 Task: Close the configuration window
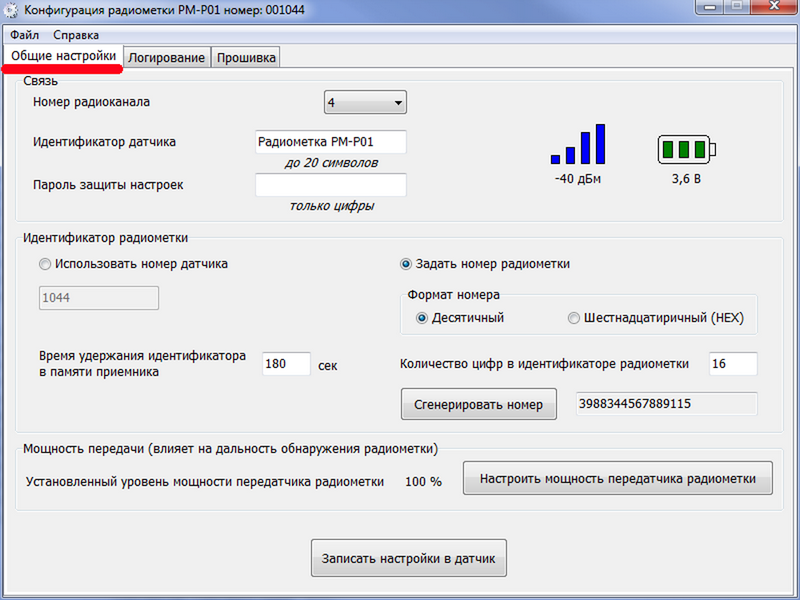click(x=774, y=7)
